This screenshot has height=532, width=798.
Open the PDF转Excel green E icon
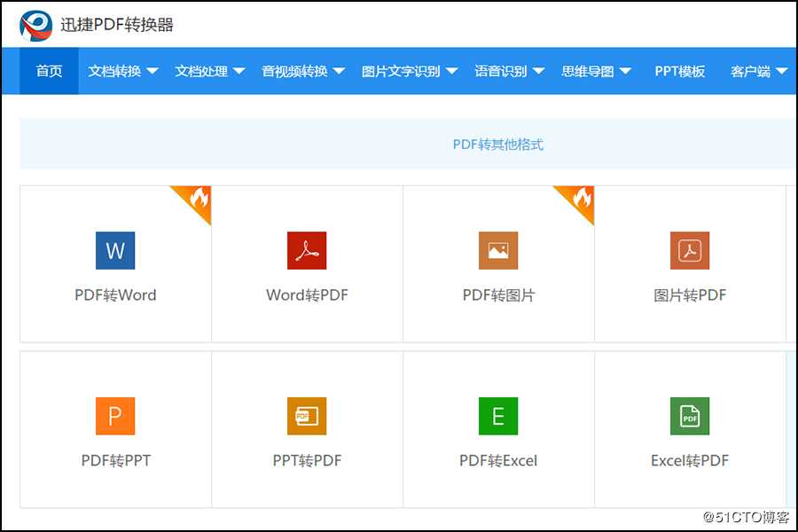(498, 416)
